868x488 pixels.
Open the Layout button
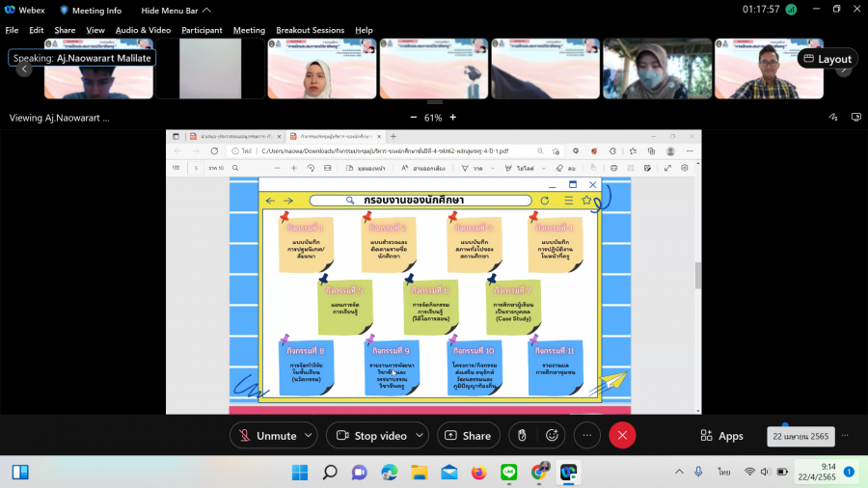826,59
